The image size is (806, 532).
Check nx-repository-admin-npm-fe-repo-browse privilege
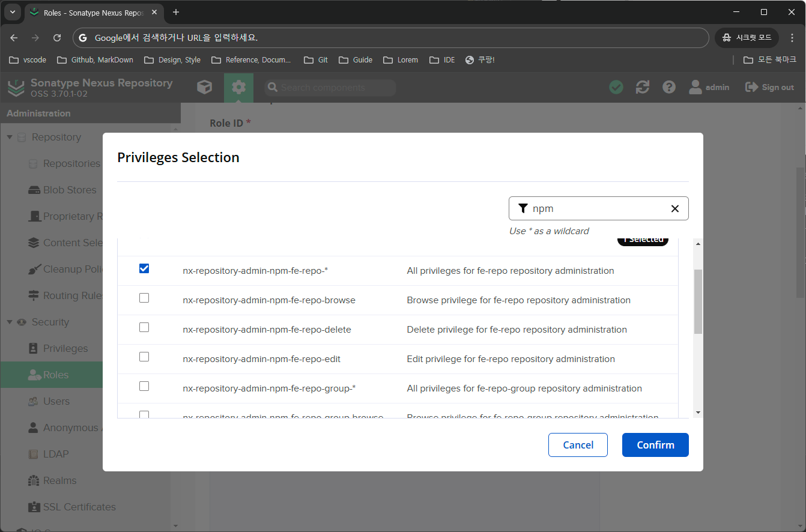pyautogui.click(x=144, y=298)
